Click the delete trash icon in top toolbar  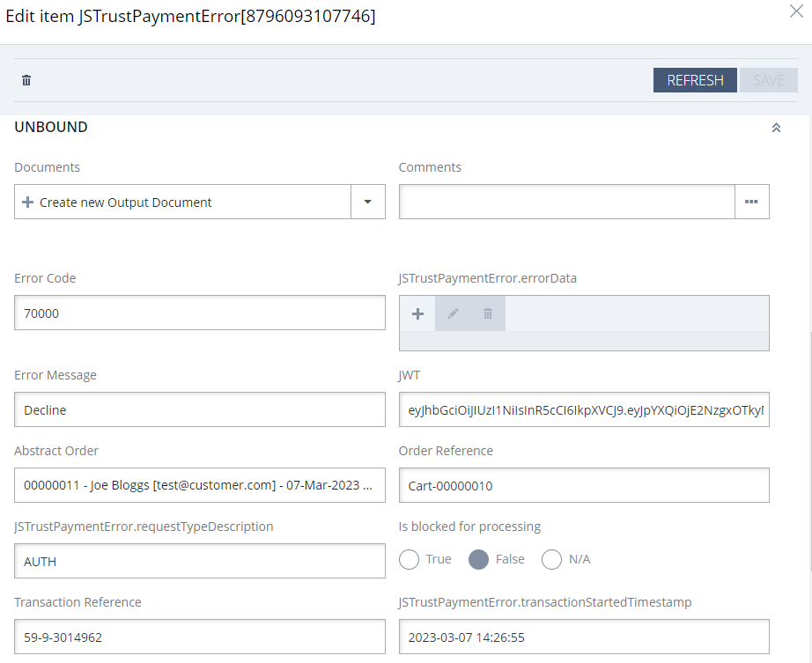pos(26,80)
